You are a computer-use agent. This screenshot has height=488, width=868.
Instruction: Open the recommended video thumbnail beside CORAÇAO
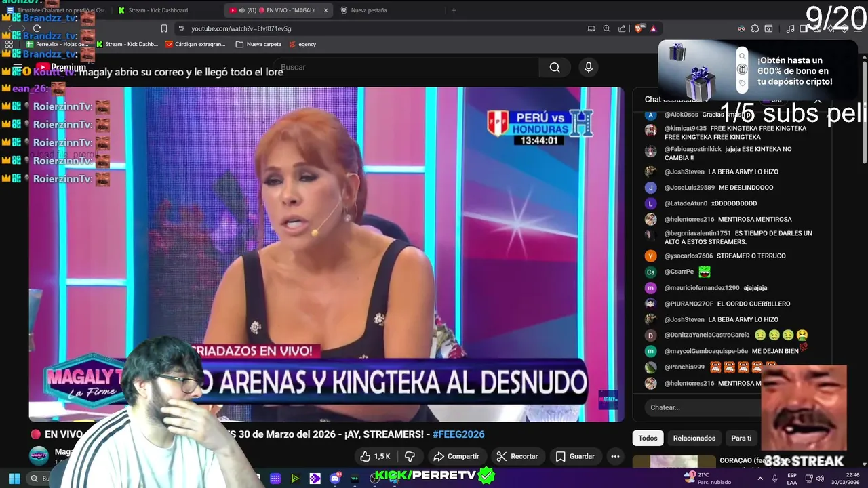pos(674,462)
